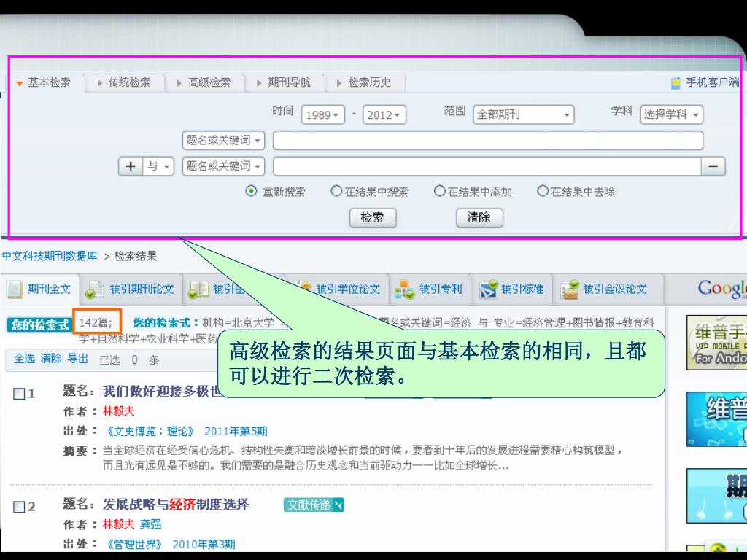Image resolution: width=747 pixels, height=560 pixels.
Task: Open the 2012 end year dropdown
Action: click(x=384, y=114)
